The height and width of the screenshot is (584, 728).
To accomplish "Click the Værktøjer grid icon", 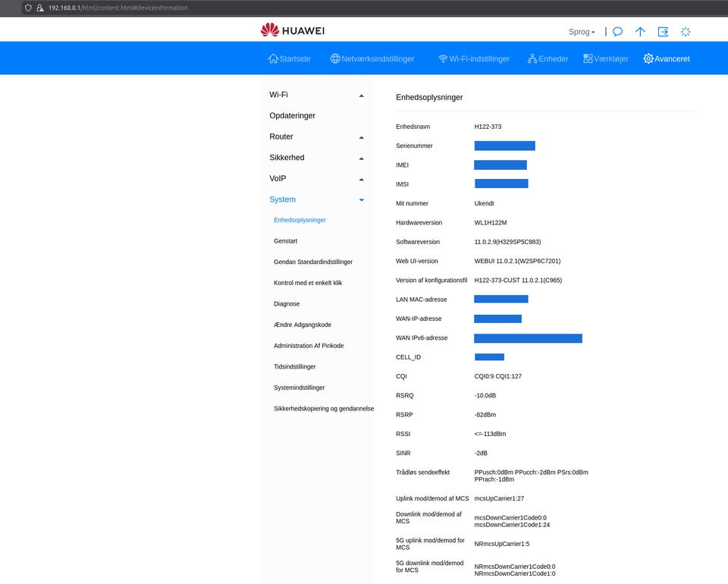I will (588, 58).
